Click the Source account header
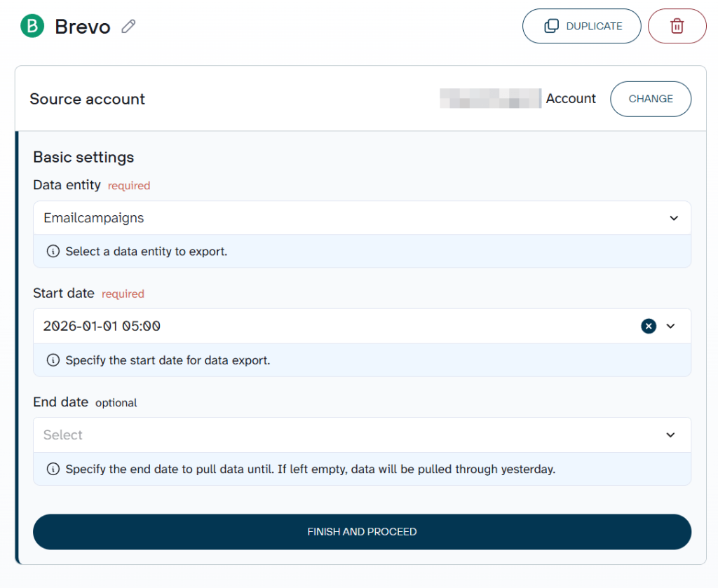This screenshot has width=718, height=588. pyautogui.click(x=88, y=99)
